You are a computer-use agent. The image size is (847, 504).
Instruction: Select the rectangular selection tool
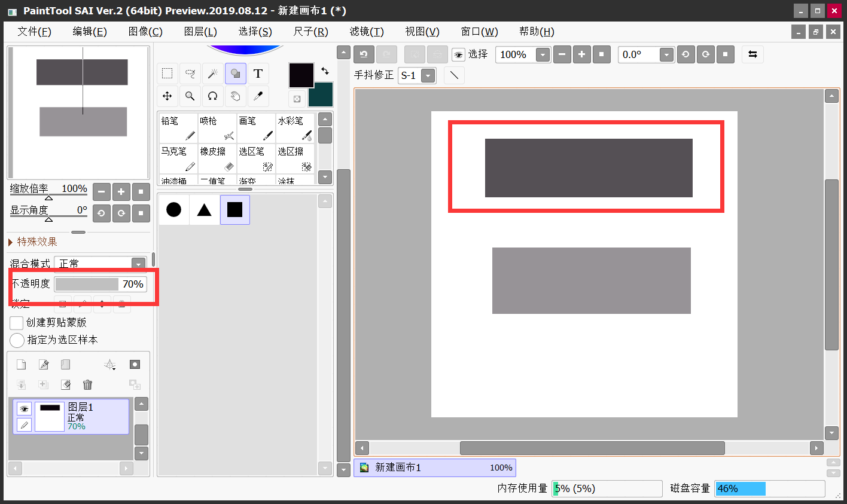(x=167, y=74)
